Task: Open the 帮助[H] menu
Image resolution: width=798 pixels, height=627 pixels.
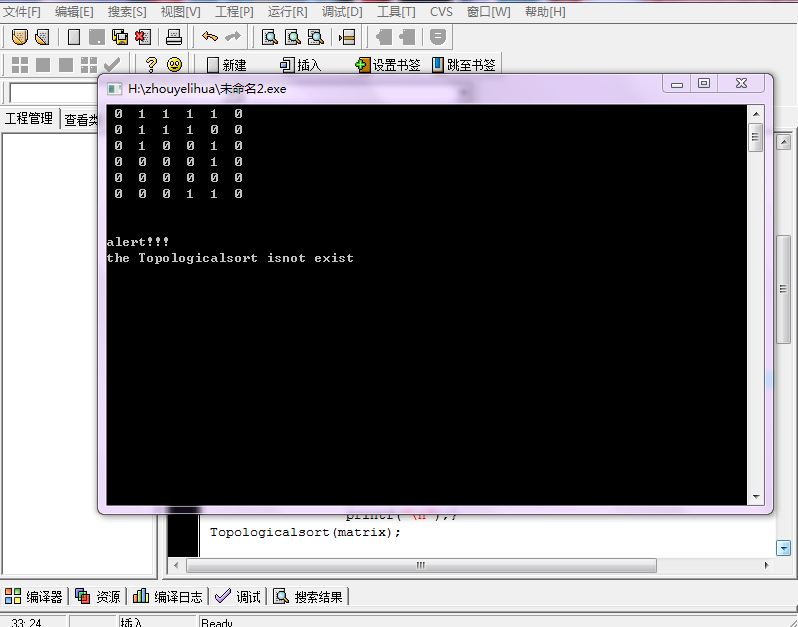Action: tap(545, 12)
